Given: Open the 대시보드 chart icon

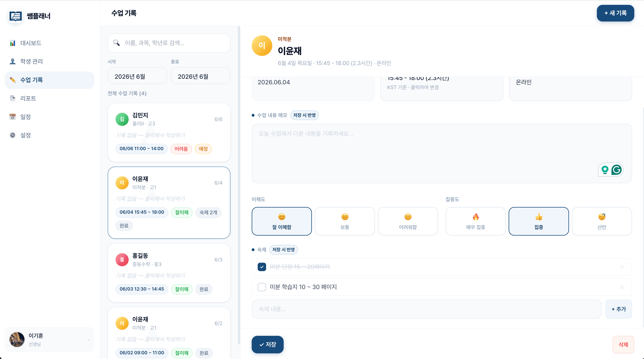Looking at the screenshot, I should point(13,43).
